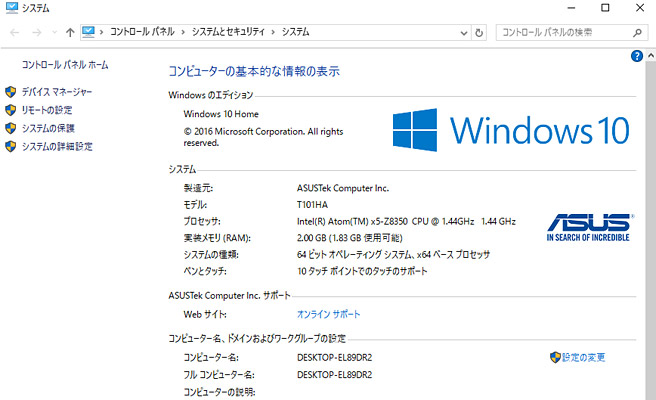Click shield icon beside システムの詳細設定
The width and height of the screenshot is (656, 400).
coord(10,146)
